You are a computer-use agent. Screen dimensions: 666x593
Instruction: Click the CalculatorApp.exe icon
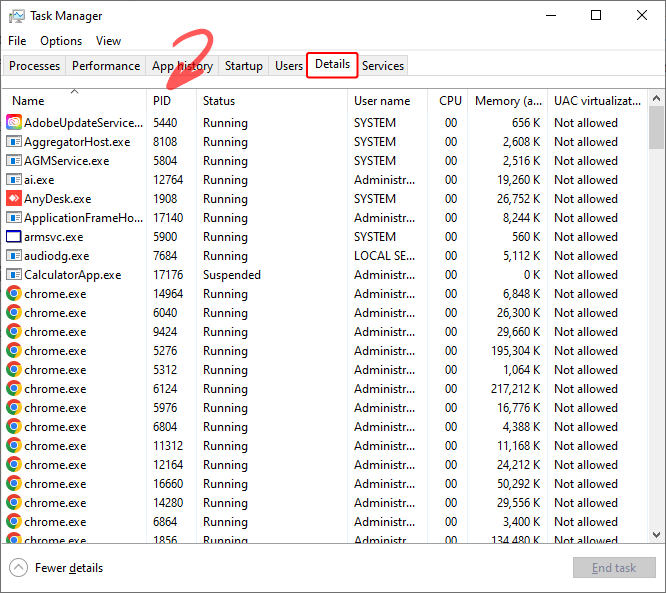tap(14, 275)
